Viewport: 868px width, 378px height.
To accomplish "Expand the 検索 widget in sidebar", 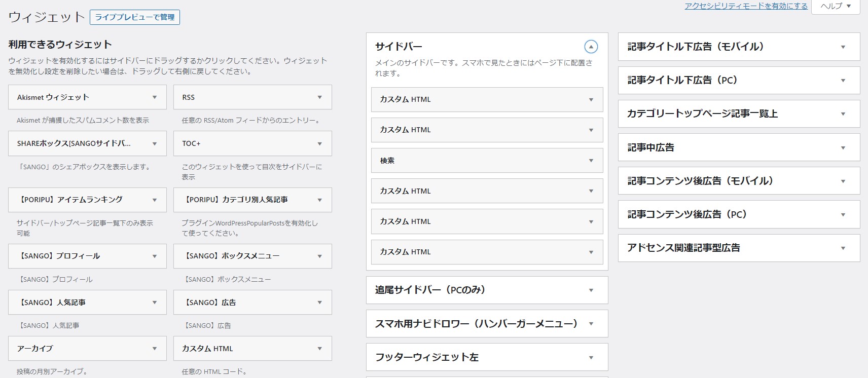I will (591, 161).
